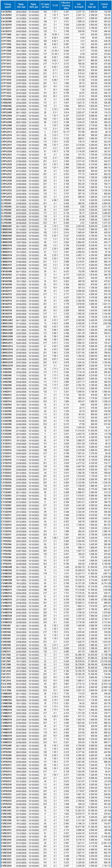The width and height of the screenshot is (112, 868).
Task: Click the 'Chênh lệch' column header
Action: (105, 5)
